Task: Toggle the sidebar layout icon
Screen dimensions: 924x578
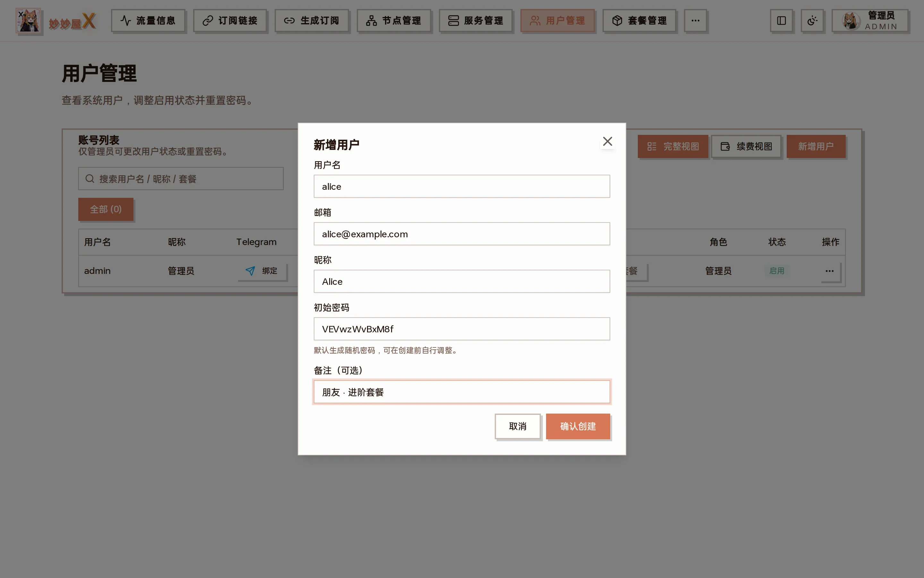Action: [781, 20]
